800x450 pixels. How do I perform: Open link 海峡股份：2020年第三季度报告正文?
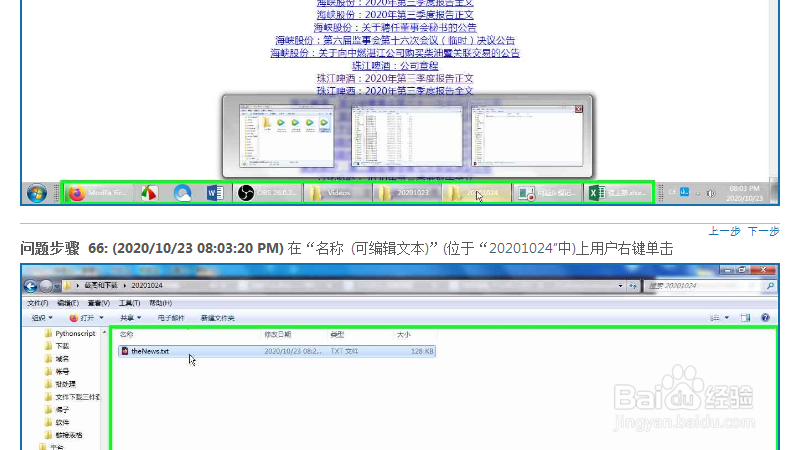click(395, 15)
